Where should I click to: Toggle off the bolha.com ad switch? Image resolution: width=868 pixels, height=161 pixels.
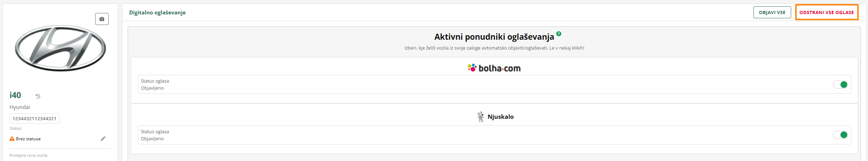tap(841, 84)
